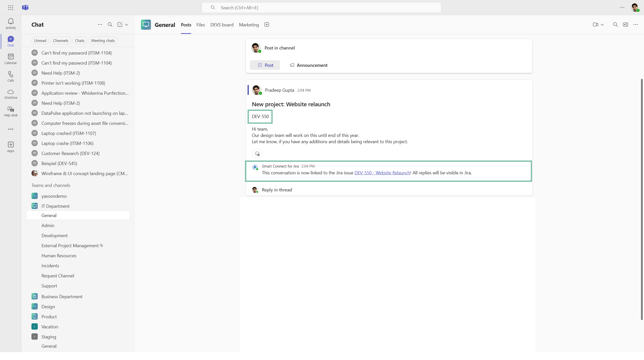Toggle the Unread filter chip
644x360 pixels.
pos(40,40)
